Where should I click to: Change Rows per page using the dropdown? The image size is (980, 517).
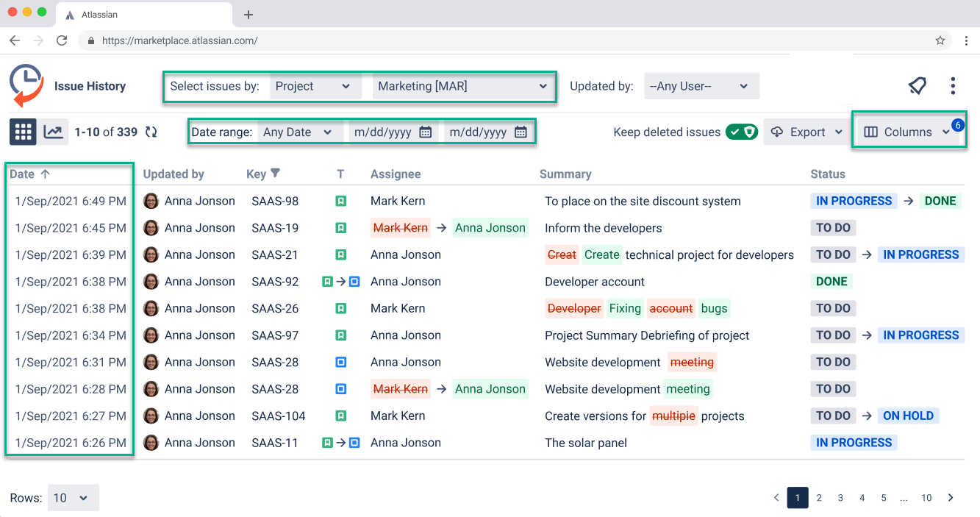[72, 498]
